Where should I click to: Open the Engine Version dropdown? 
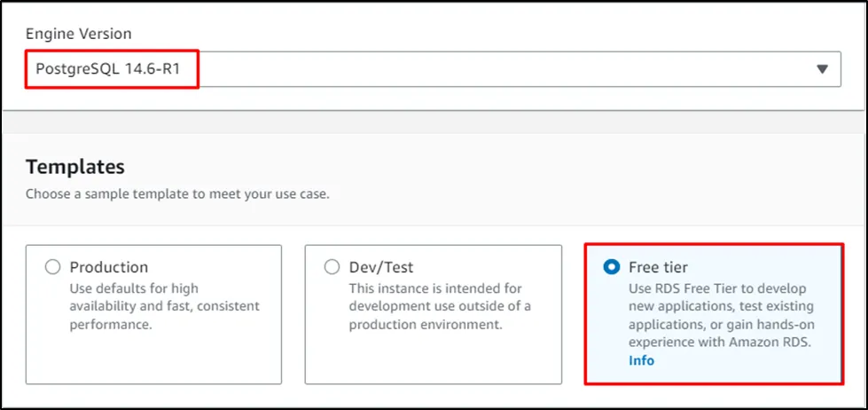[433, 69]
